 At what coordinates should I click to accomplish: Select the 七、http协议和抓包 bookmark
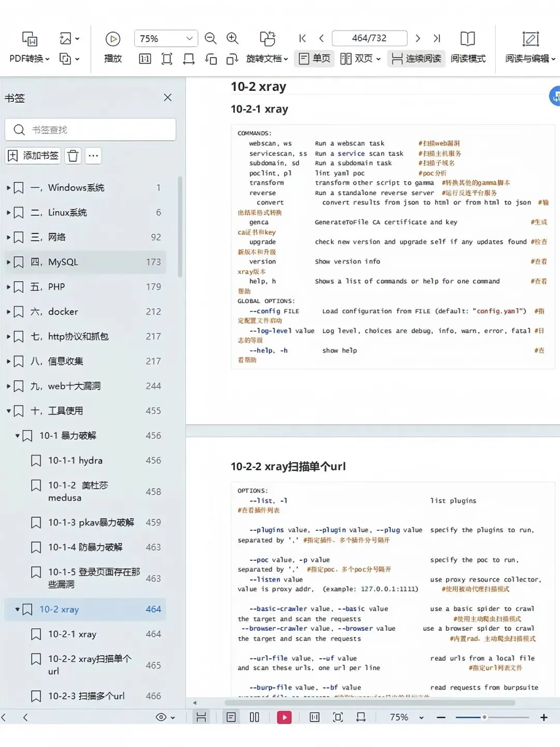coord(86,337)
